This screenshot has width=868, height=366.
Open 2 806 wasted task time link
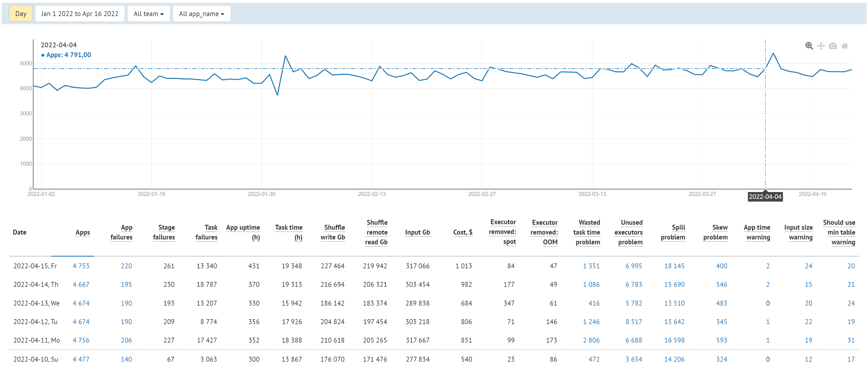pyautogui.click(x=591, y=340)
